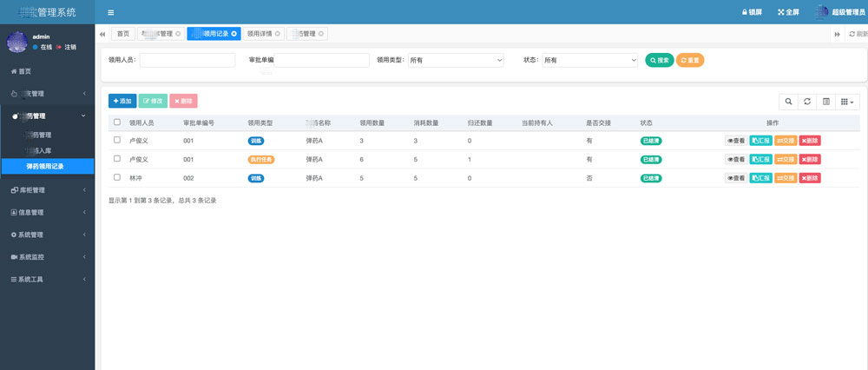Click the 已结清 status badge in 林冲 row
The height and width of the screenshot is (370, 868).
[651, 178]
